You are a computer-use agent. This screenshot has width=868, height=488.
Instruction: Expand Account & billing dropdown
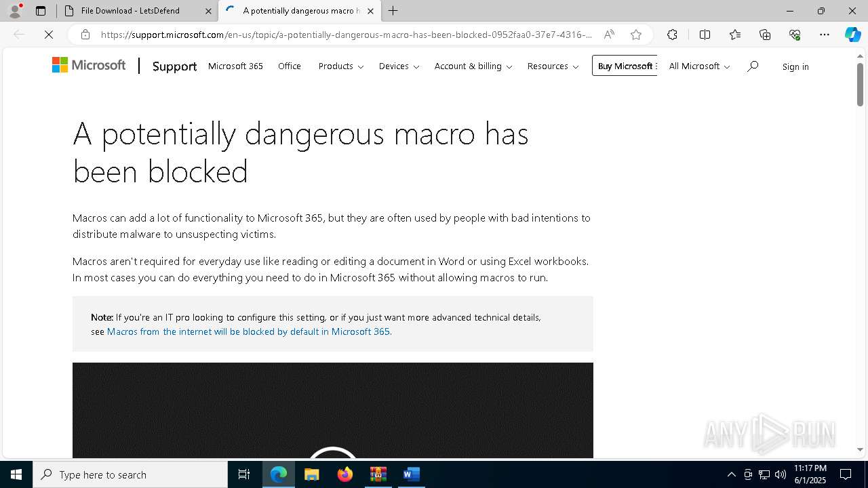(473, 66)
